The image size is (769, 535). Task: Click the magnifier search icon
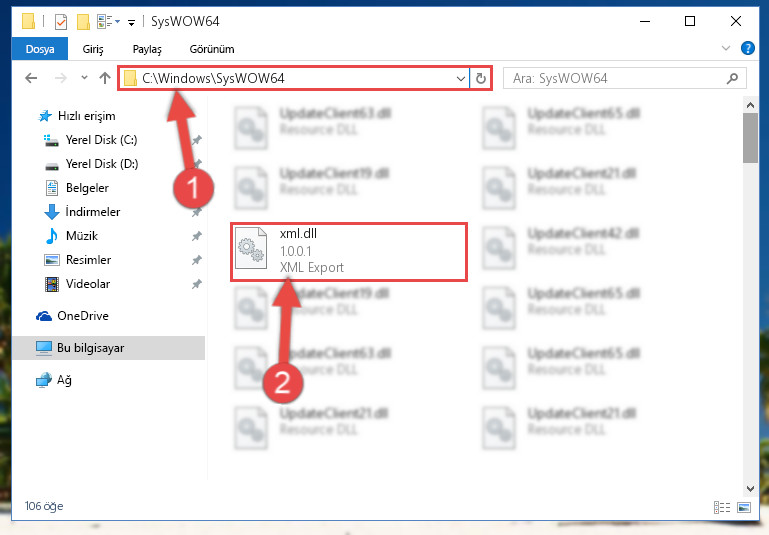point(732,78)
